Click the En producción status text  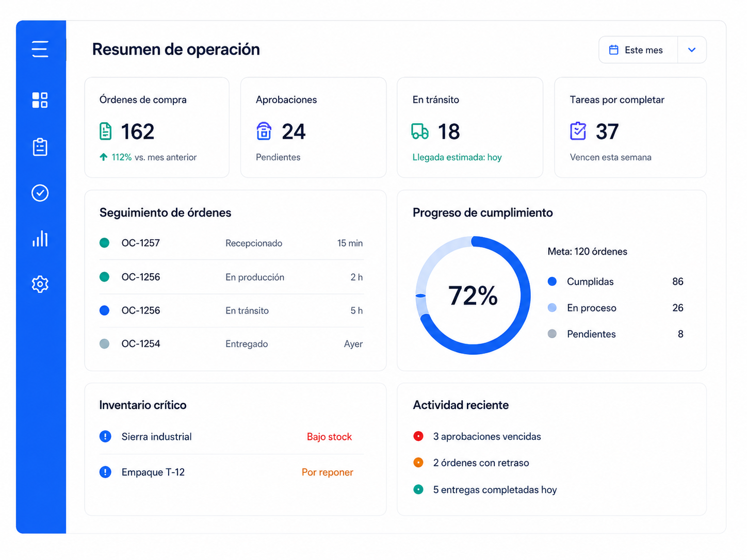255,277
